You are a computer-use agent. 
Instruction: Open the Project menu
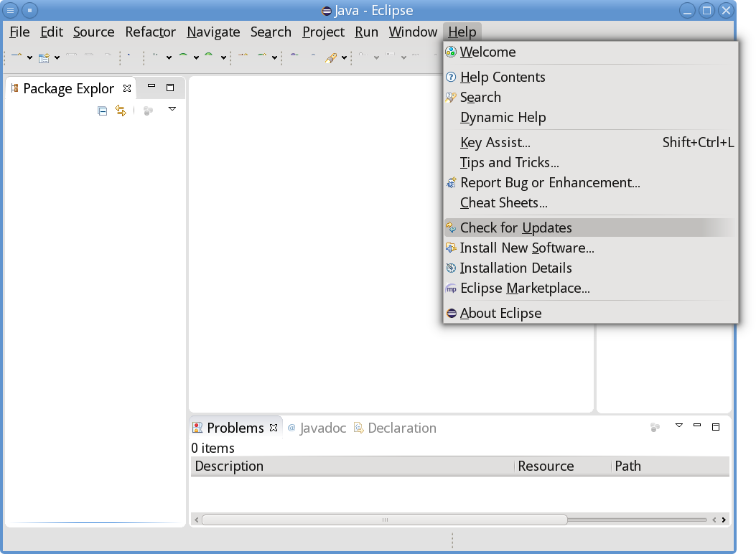point(323,32)
